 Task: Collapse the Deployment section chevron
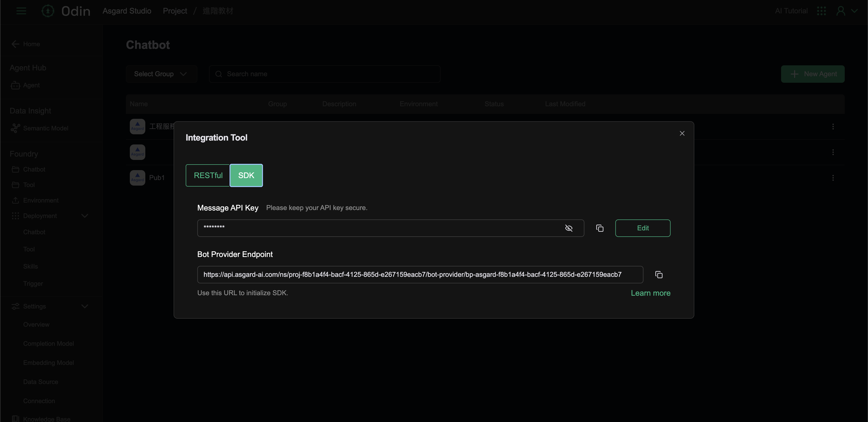(85, 216)
